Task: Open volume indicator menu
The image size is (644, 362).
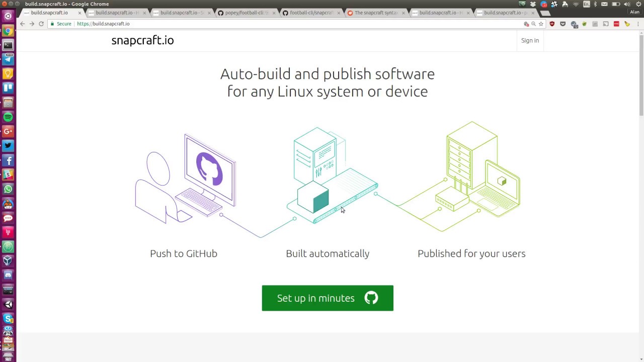Action: pyautogui.click(x=627, y=4)
